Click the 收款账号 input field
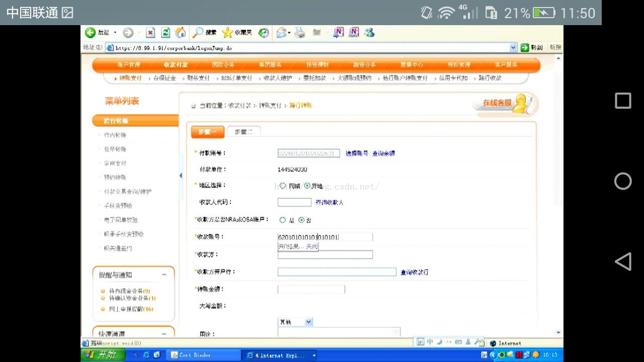Image resolution: width=644 pixels, height=362 pixels. pos(325,237)
